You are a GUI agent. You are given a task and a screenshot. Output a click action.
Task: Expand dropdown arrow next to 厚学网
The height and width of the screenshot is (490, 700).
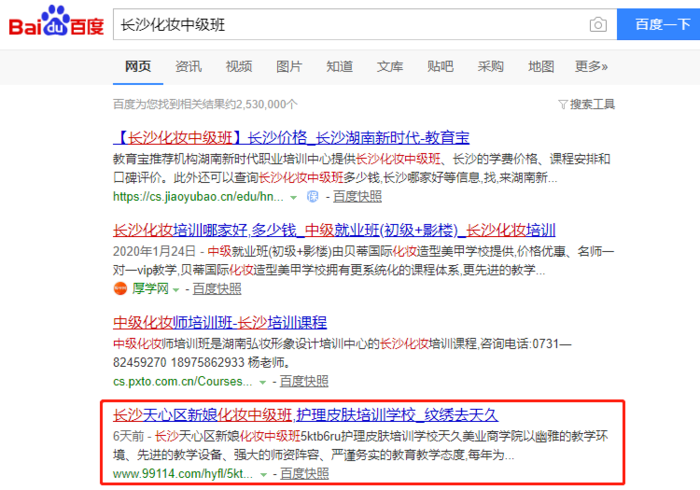[176, 290]
